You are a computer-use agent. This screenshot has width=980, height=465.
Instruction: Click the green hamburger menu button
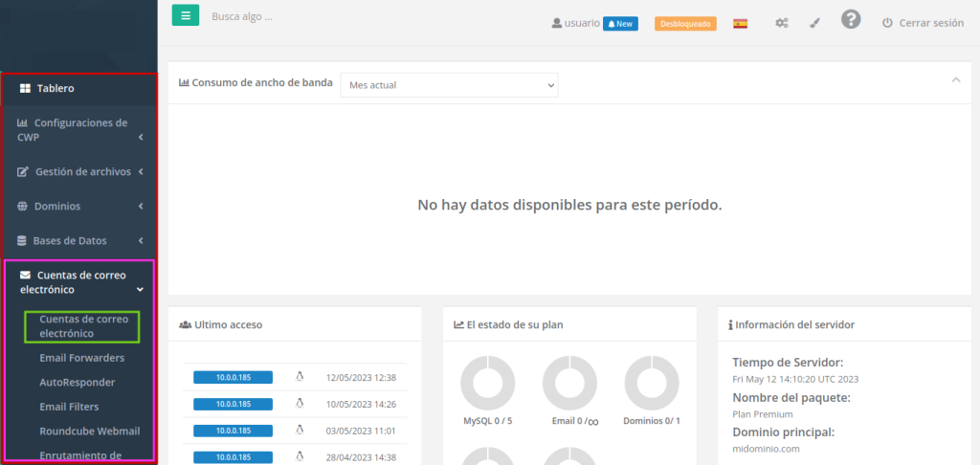point(186,15)
